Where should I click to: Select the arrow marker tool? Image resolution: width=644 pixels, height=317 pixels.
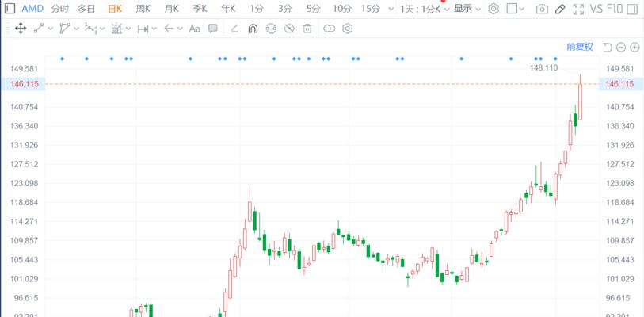[x=169, y=29]
